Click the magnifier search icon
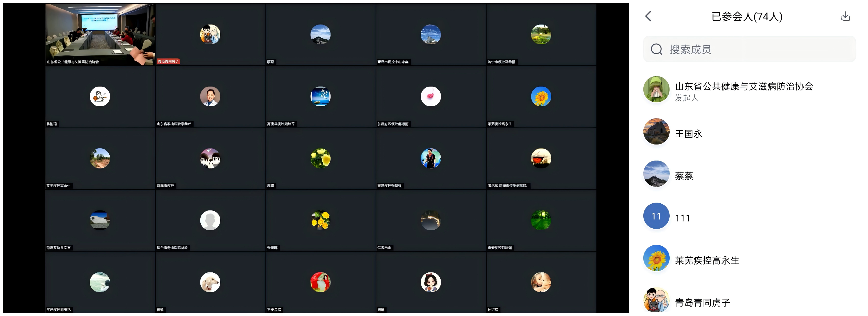 656,49
